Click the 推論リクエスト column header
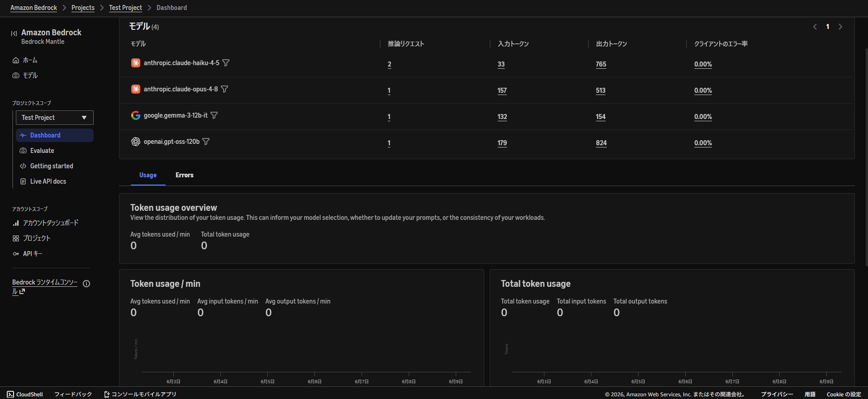The width and height of the screenshot is (868, 399). pos(406,44)
